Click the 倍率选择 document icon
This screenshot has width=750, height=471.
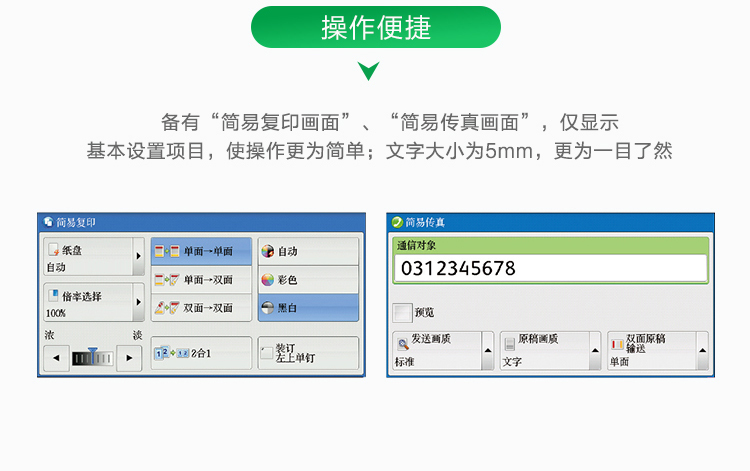pos(54,296)
